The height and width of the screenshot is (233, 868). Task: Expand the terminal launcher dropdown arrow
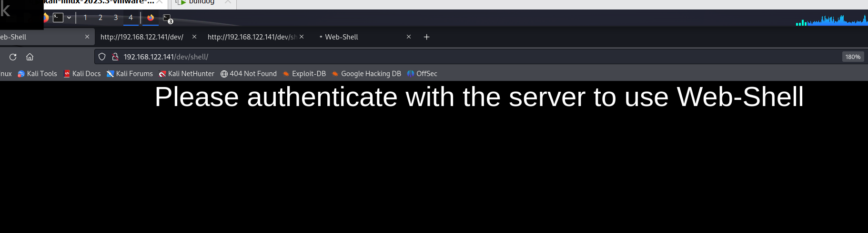[x=69, y=18]
